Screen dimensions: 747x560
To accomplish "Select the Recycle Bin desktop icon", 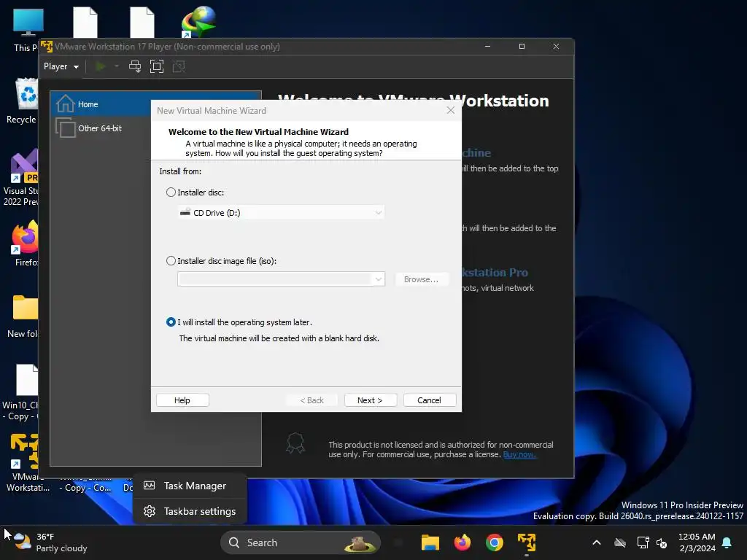I will tap(22, 101).
